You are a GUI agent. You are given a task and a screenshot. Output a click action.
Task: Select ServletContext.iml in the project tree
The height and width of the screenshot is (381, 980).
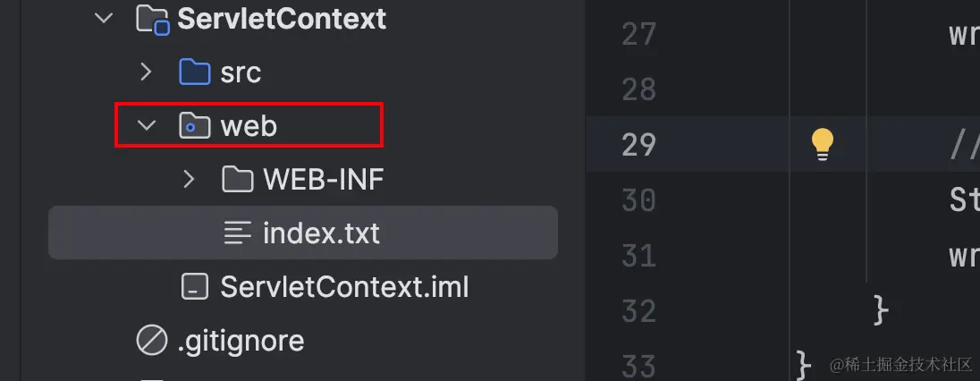tap(344, 287)
